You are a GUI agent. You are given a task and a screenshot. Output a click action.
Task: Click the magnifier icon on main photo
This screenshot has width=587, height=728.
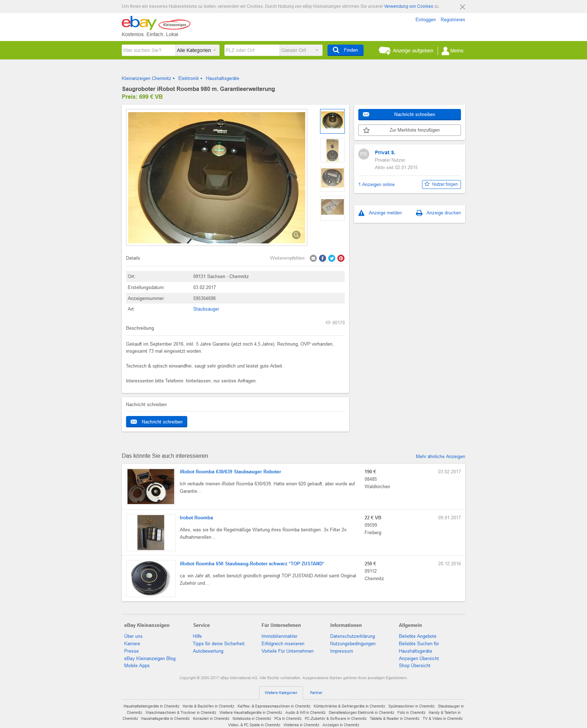tap(296, 235)
